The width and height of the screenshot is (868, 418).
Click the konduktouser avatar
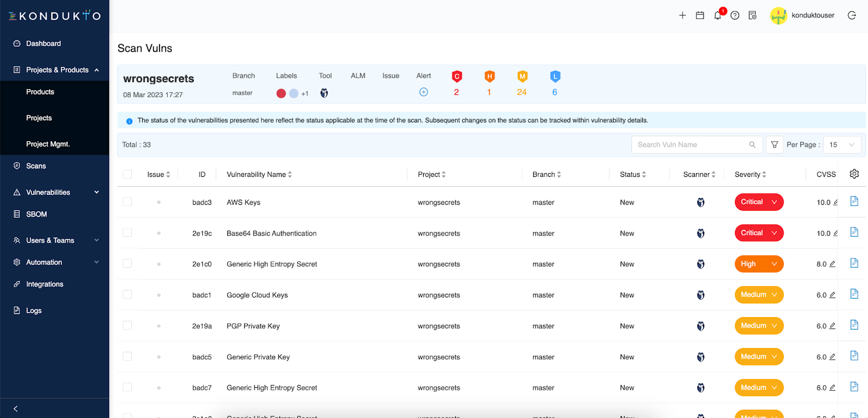[x=778, y=16]
